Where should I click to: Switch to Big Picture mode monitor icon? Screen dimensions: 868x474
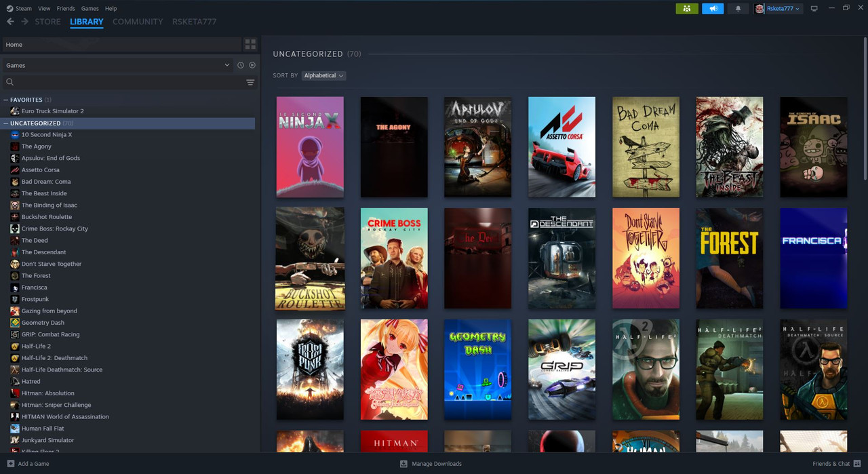pos(814,9)
